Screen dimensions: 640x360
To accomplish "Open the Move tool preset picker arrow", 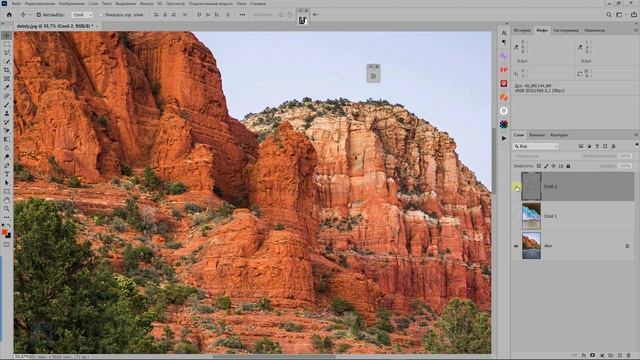I will [x=30, y=15].
